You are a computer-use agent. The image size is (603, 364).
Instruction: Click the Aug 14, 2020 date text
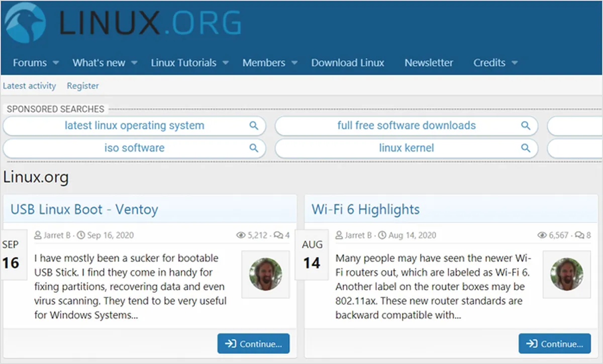(413, 235)
